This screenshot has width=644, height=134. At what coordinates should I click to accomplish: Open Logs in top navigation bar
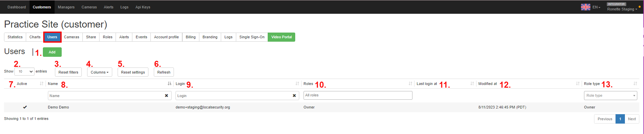coord(124,7)
